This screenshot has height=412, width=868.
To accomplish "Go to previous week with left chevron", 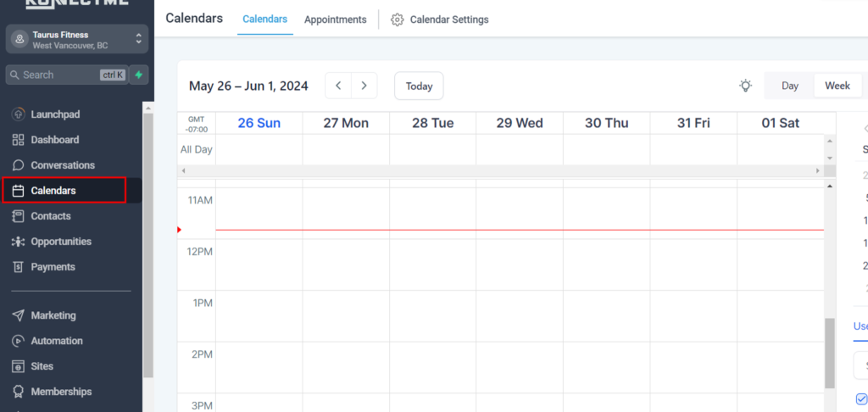I will pos(338,86).
